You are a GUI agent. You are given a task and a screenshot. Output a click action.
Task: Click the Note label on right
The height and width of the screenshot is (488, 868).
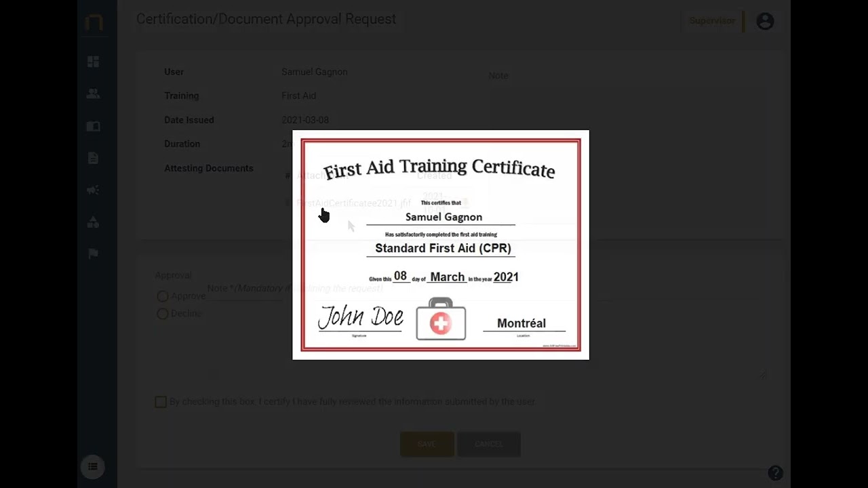point(498,76)
